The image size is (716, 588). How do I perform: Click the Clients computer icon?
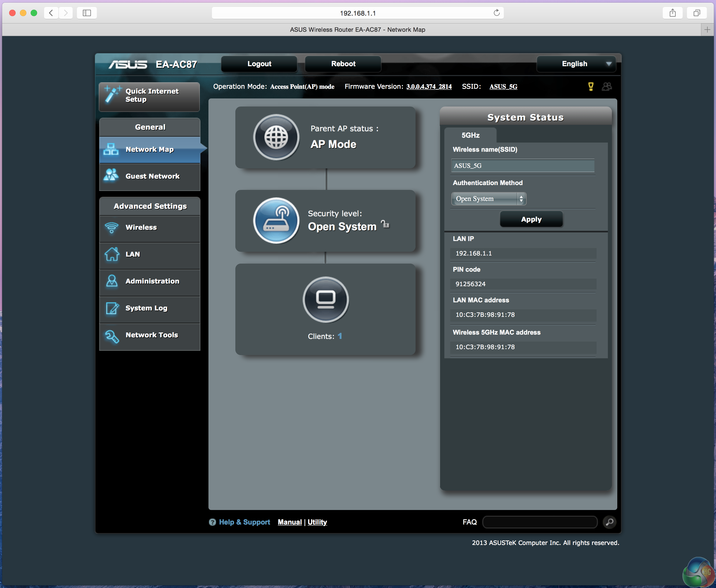(325, 299)
